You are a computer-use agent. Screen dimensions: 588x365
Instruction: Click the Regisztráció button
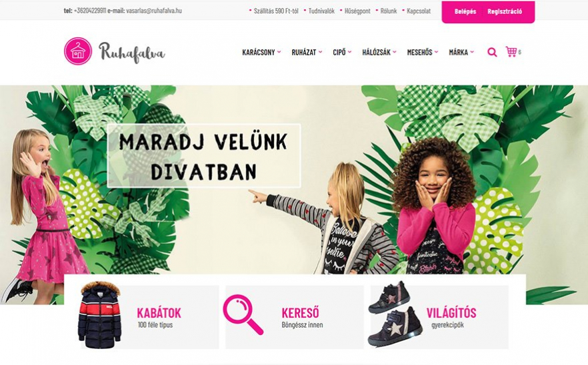tap(505, 11)
